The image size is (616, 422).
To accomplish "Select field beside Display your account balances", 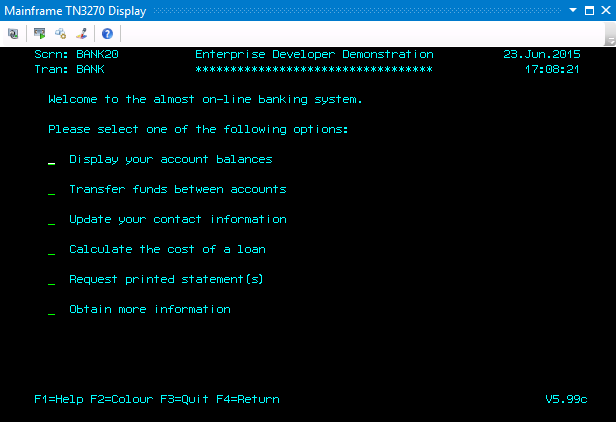I will pos(51,160).
